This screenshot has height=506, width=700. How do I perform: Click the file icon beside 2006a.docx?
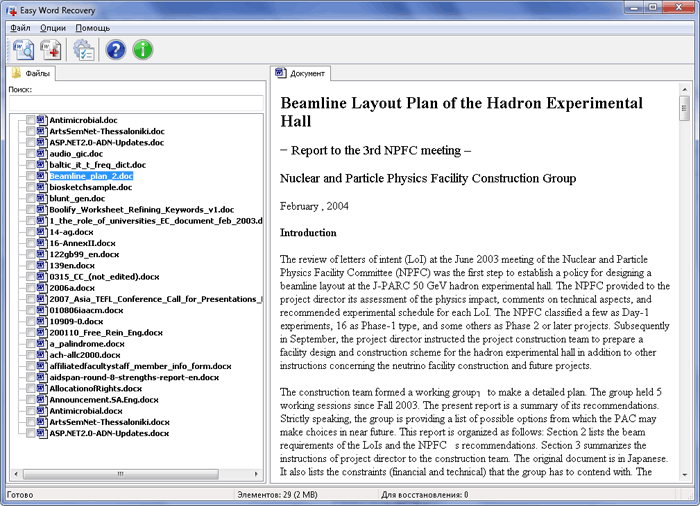(x=42, y=288)
